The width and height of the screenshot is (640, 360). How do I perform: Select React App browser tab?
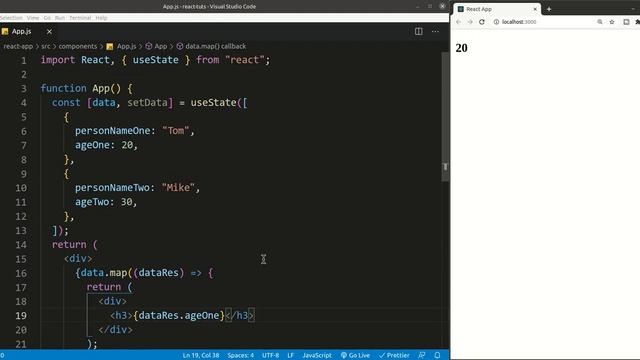[x=497, y=9]
